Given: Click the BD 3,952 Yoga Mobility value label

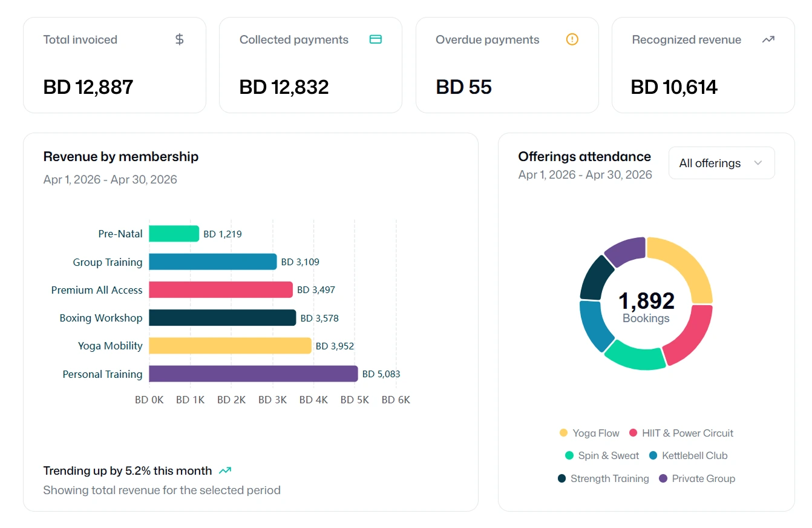Looking at the screenshot, I should click(335, 346).
